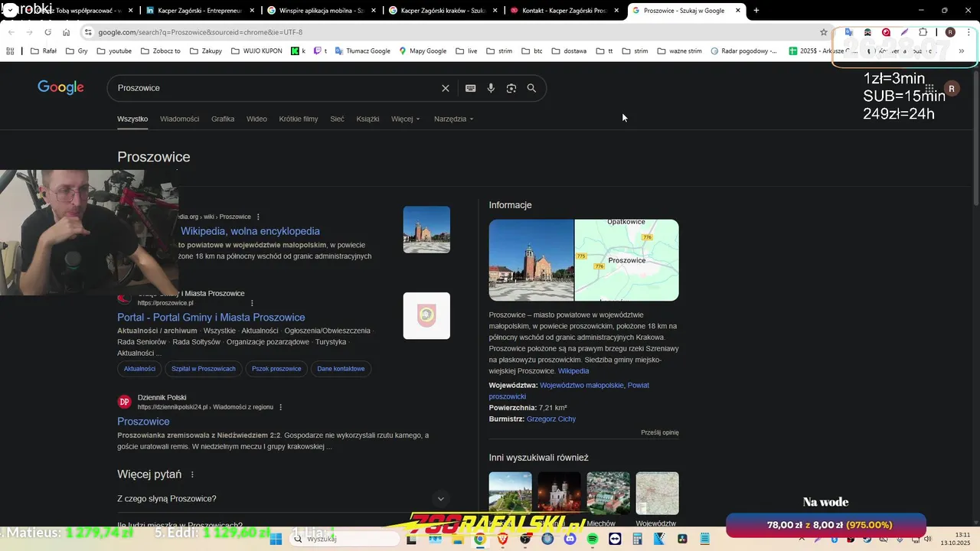Open the Gry bookmarks folder
980x551 pixels.
pos(77,51)
